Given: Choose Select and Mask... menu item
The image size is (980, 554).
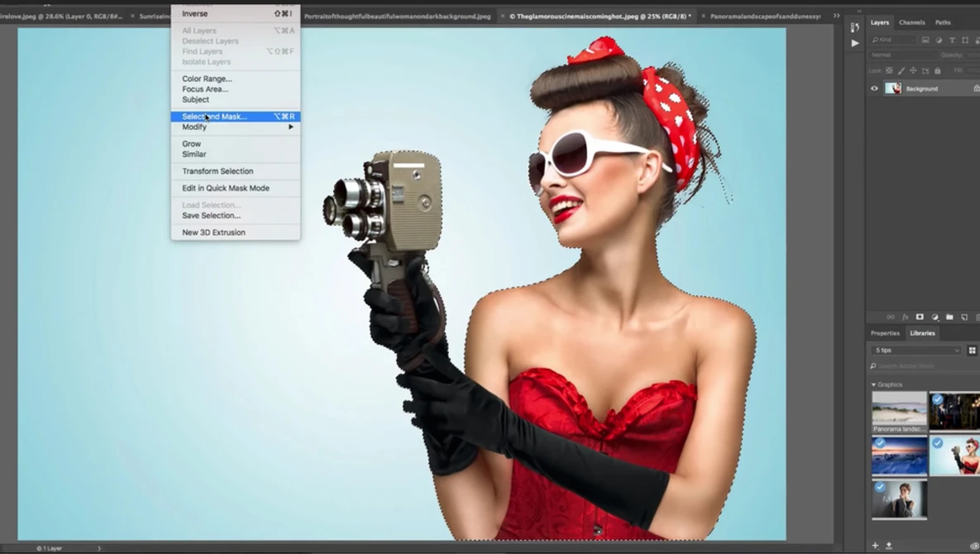Looking at the screenshot, I should pos(236,117).
